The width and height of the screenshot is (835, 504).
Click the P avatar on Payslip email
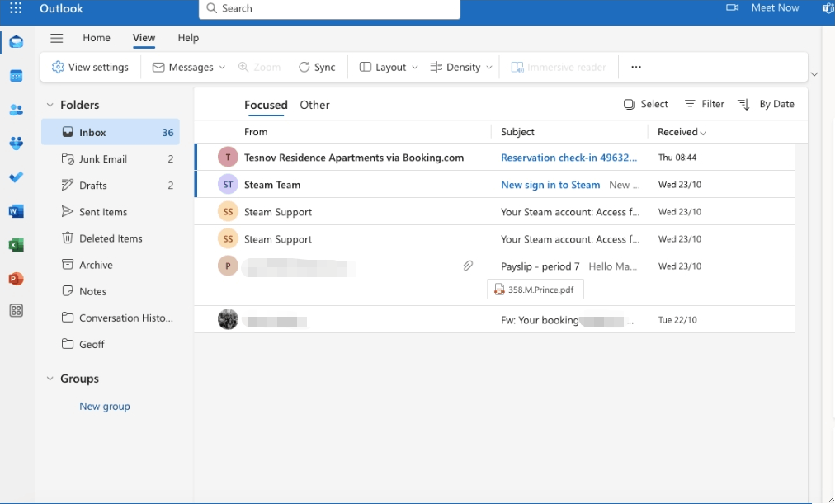coord(228,266)
